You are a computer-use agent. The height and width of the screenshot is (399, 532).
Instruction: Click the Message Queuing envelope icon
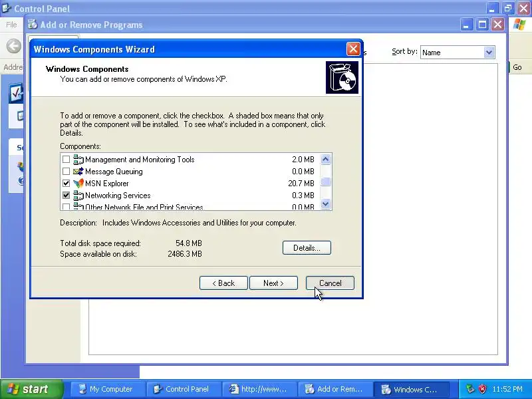pos(78,172)
